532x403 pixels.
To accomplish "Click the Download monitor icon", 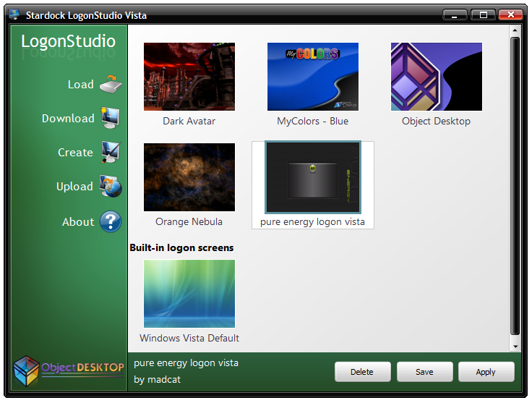I will [111, 118].
